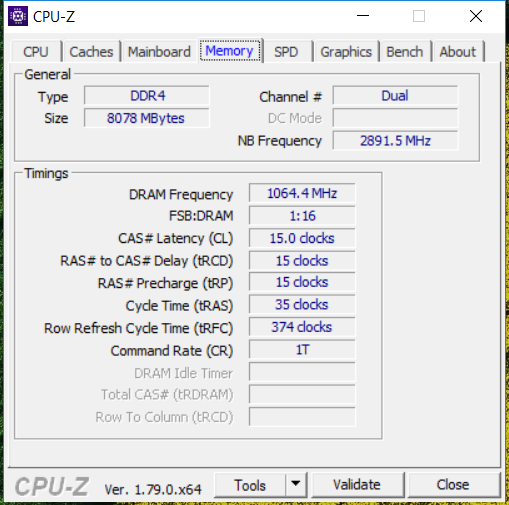Close the window with the X icon
Screen dimensions: 509x505
coord(476,16)
